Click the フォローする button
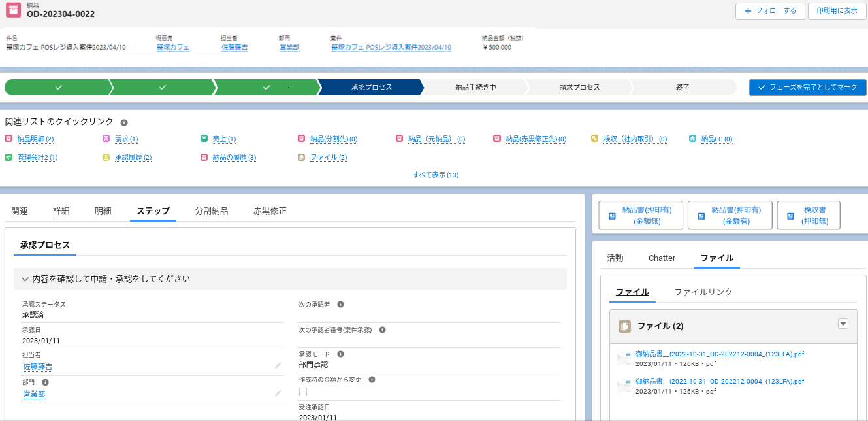Screen dimensions: 868x421 (x=770, y=11)
